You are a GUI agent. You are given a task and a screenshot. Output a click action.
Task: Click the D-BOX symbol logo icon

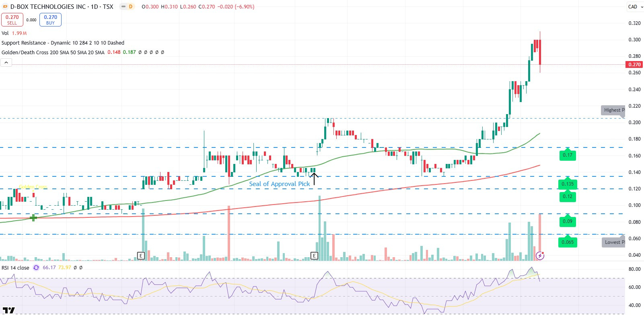point(5,7)
